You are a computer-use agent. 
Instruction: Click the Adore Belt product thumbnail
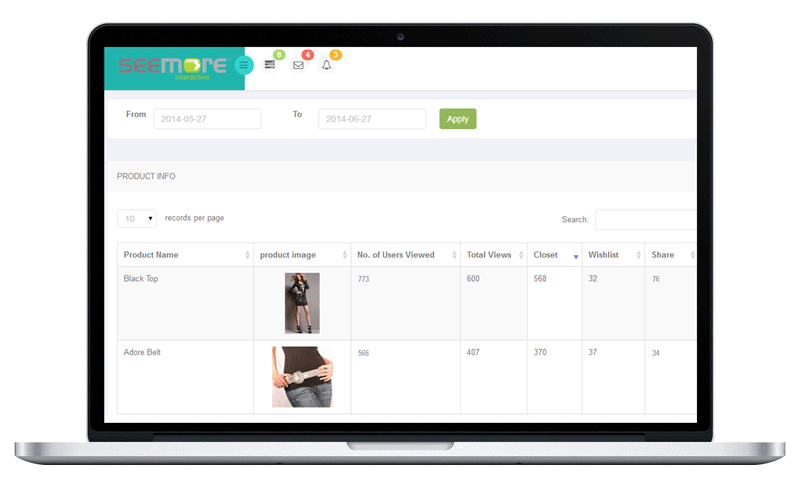302,377
